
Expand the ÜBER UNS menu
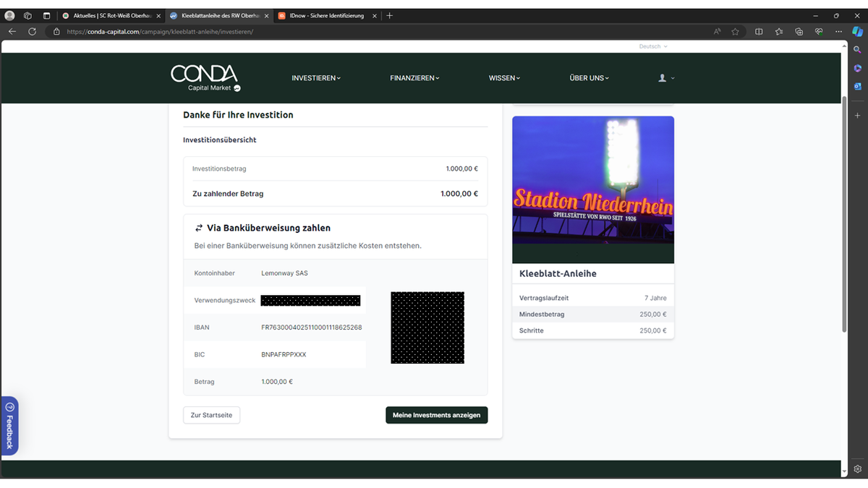point(590,78)
